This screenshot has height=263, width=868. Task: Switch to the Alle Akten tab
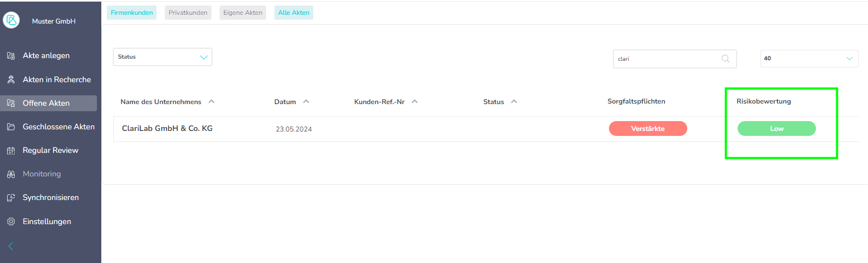pos(294,13)
